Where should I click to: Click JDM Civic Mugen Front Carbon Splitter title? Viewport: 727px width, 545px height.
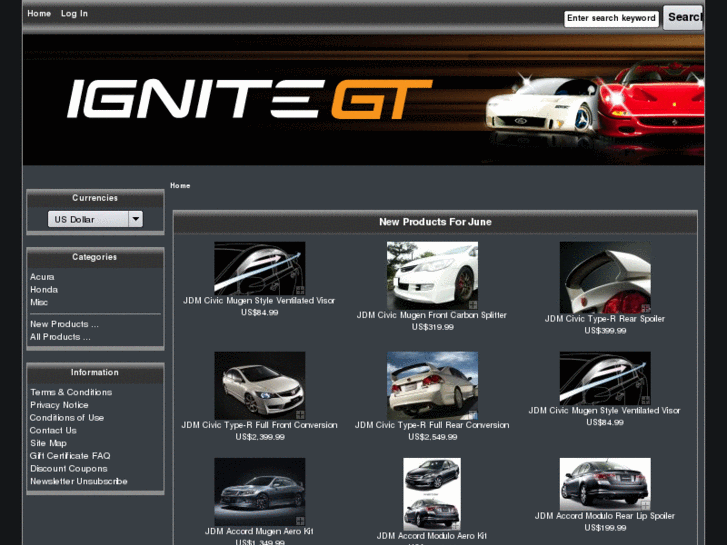(432, 315)
